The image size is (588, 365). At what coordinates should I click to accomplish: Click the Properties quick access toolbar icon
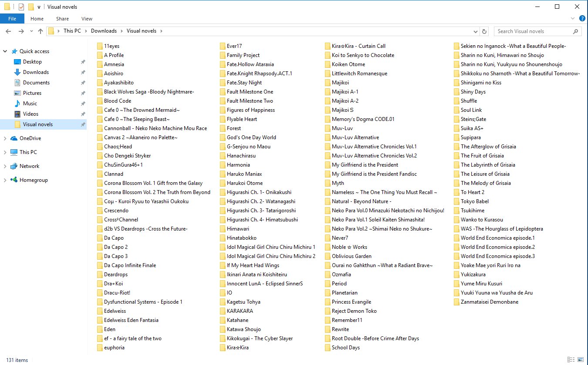pyautogui.click(x=21, y=7)
